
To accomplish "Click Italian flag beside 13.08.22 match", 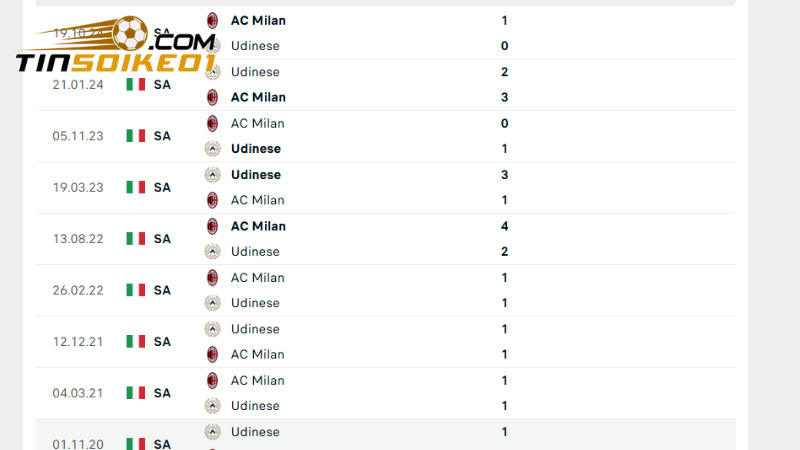I will [x=136, y=238].
